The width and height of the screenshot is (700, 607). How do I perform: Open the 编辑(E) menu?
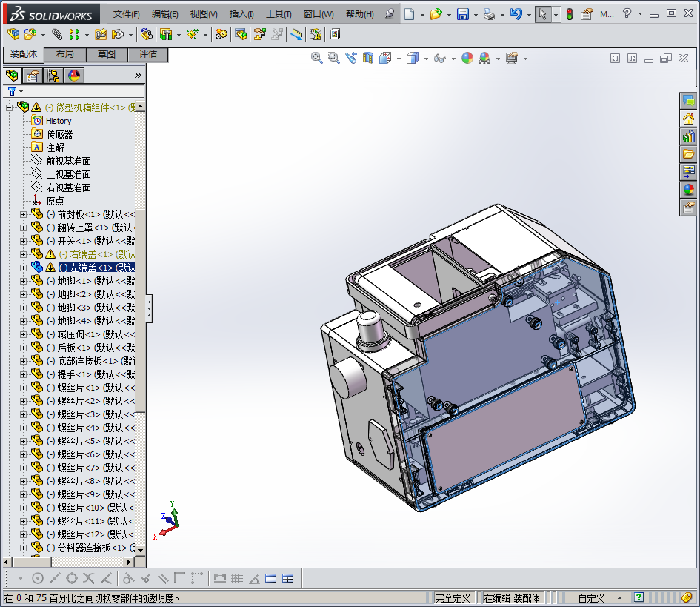point(164,14)
